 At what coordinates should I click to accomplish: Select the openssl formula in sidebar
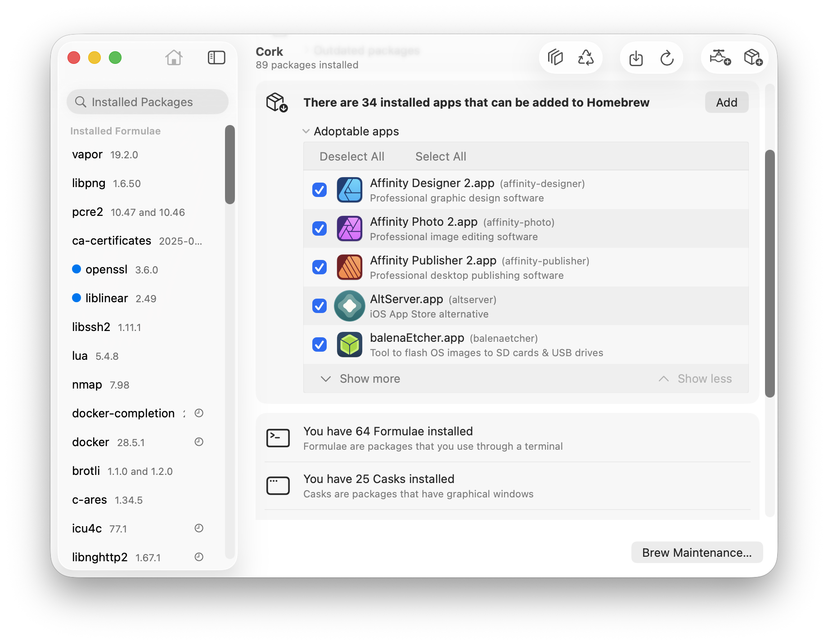pyautogui.click(x=106, y=269)
